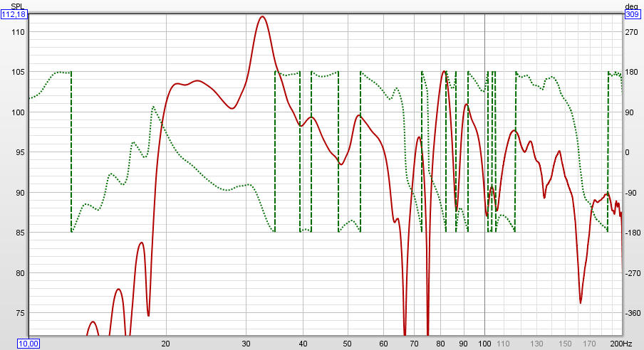Click the 20 label on frequency axis
Image resolution: width=644 pixels, height=350 pixels.
pos(166,344)
